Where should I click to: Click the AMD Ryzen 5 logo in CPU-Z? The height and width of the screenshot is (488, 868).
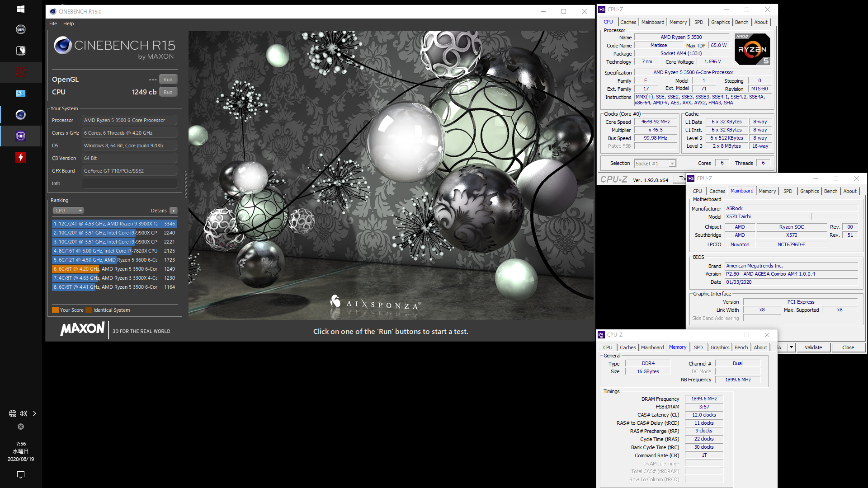752,49
